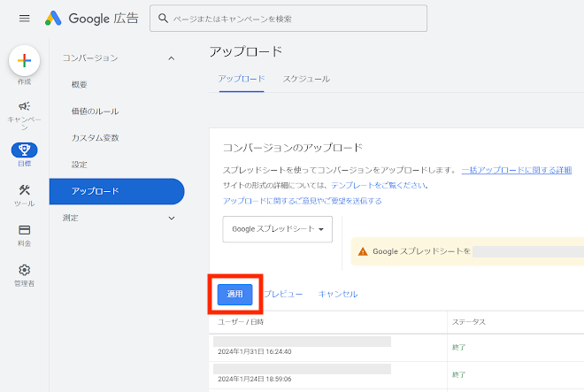
Task: Click the 作成 plus button
Action: click(24, 60)
